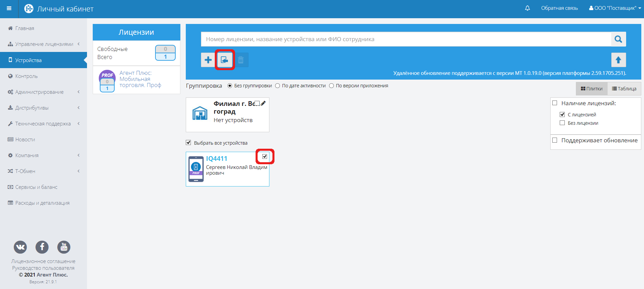
Task: Click the Свободные license counter
Action: pyautogui.click(x=165, y=49)
